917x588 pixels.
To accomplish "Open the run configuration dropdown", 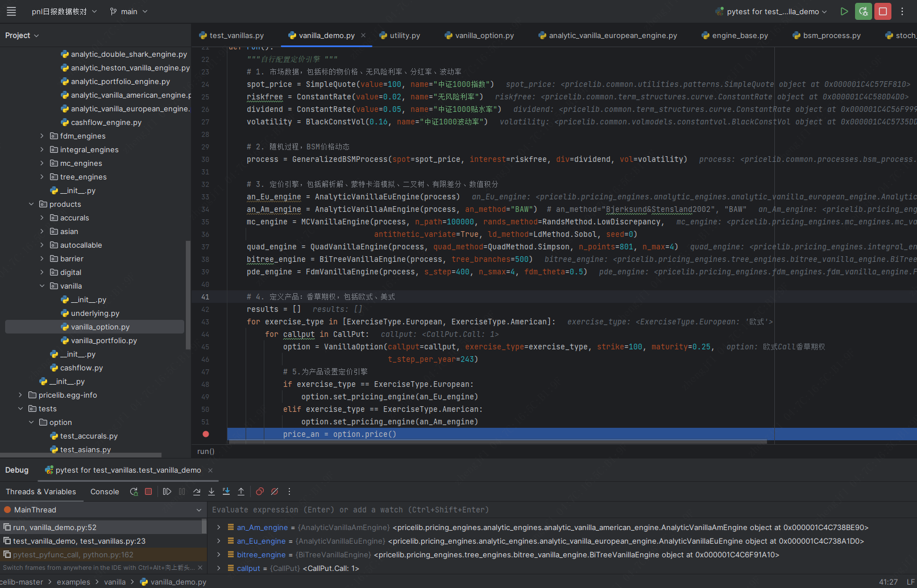I will point(771,11).
